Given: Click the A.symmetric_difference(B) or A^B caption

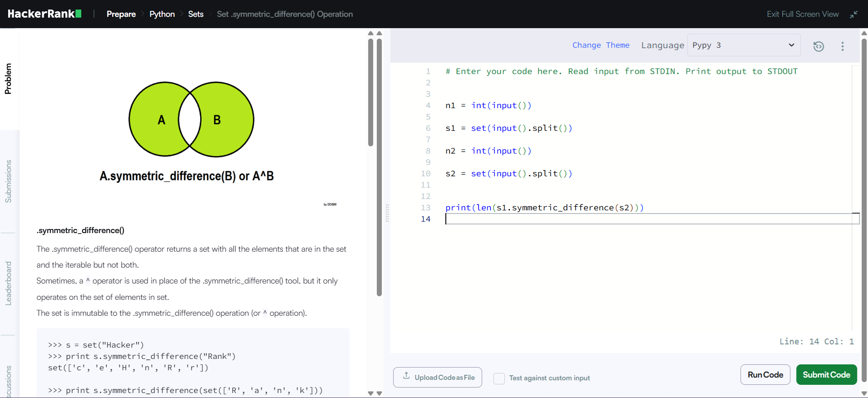Looking at the screenshot, I should [187, 176].
